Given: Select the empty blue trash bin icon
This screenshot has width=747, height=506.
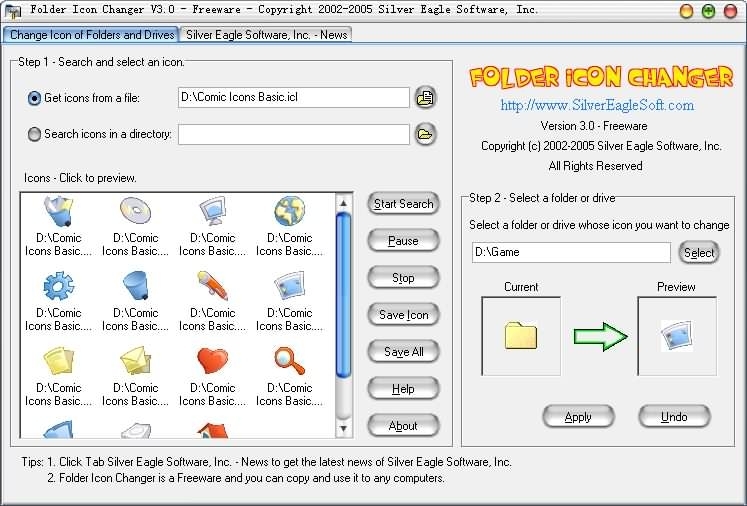Looking at the screenshot, I should tap(135, 285).
